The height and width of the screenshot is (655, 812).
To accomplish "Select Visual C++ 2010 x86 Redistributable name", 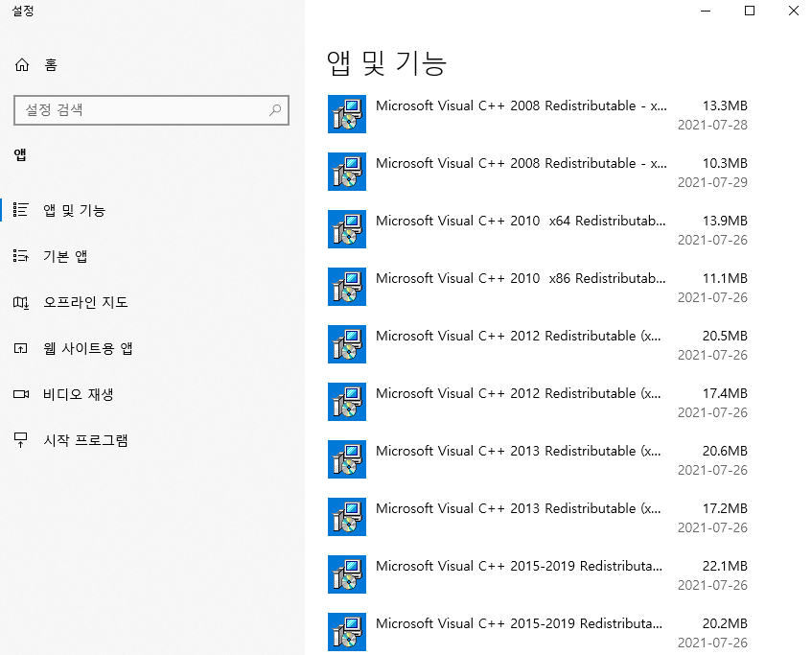I will point(521,278).
